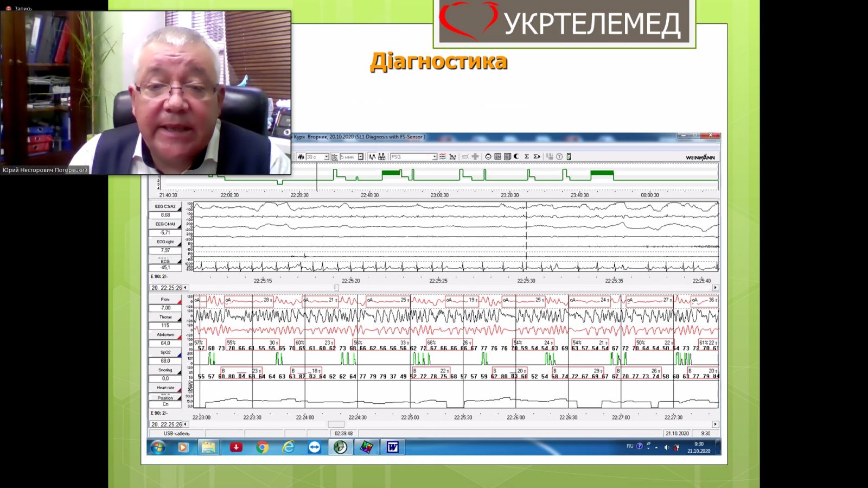The height and width of the screenshot is (488, 868).
Task: Toggle the EEG C3/A2 channel label
Action: click(165, 206)
